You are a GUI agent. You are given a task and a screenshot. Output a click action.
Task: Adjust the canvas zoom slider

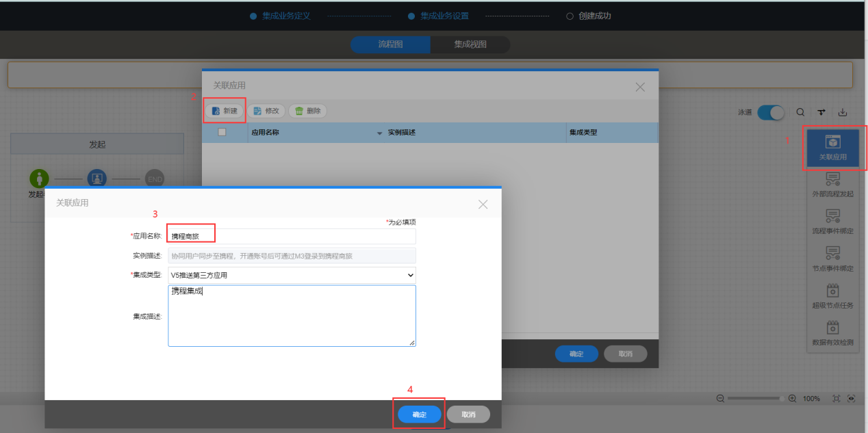click(x=756, y=398)
